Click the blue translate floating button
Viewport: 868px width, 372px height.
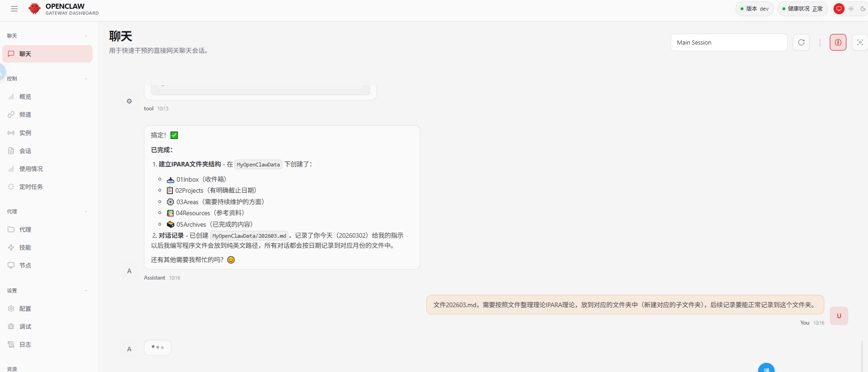[x=766, y=368]
